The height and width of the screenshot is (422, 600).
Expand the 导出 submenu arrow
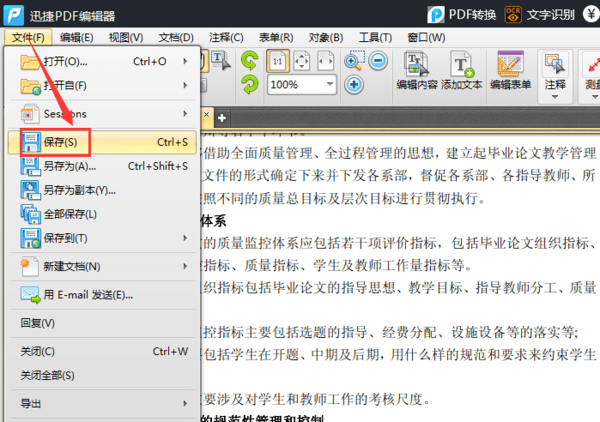pyautogui.click(x=185, y=403)
